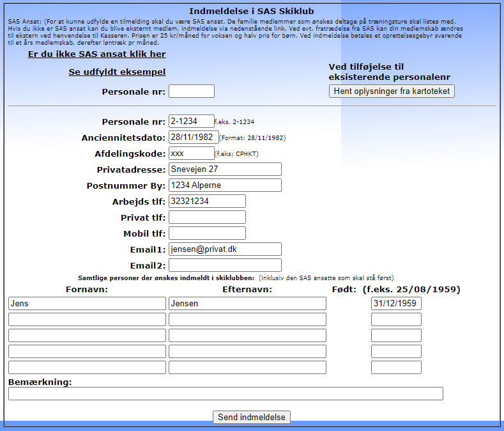Click the 'Født: (f.eks. 25/08/1959)' header
Screen dimensions: 504x431
click(396, 290)
